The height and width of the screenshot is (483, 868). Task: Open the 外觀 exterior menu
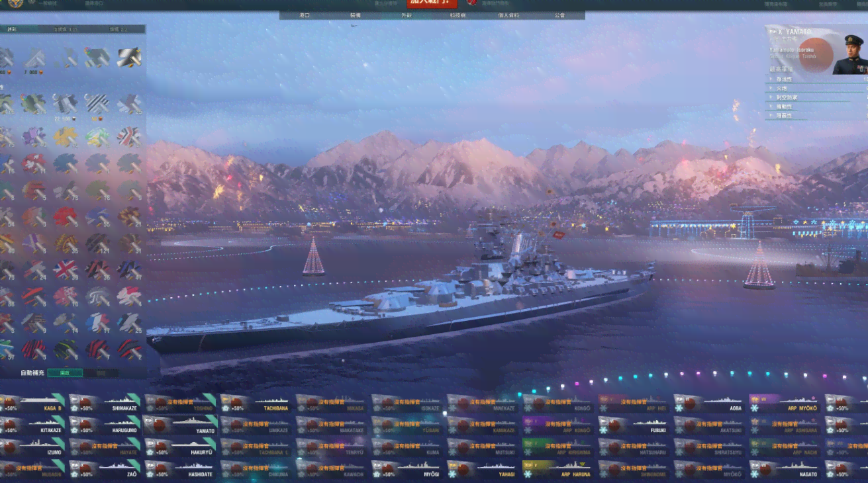click(x=407, y=15)
